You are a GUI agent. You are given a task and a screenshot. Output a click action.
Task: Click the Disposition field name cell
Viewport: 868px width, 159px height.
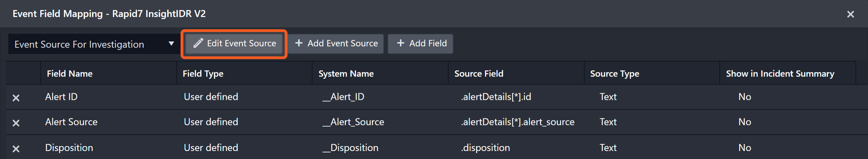pos(69,148)
